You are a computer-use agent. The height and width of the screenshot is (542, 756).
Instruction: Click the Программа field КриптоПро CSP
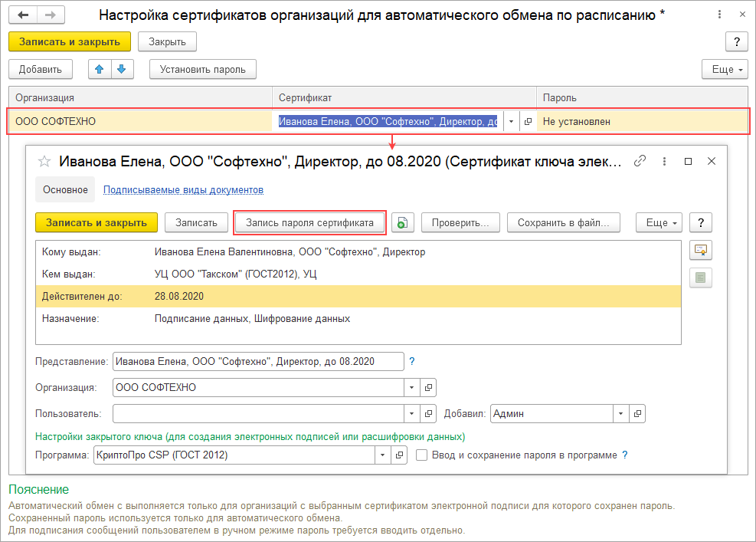(234, 455)
